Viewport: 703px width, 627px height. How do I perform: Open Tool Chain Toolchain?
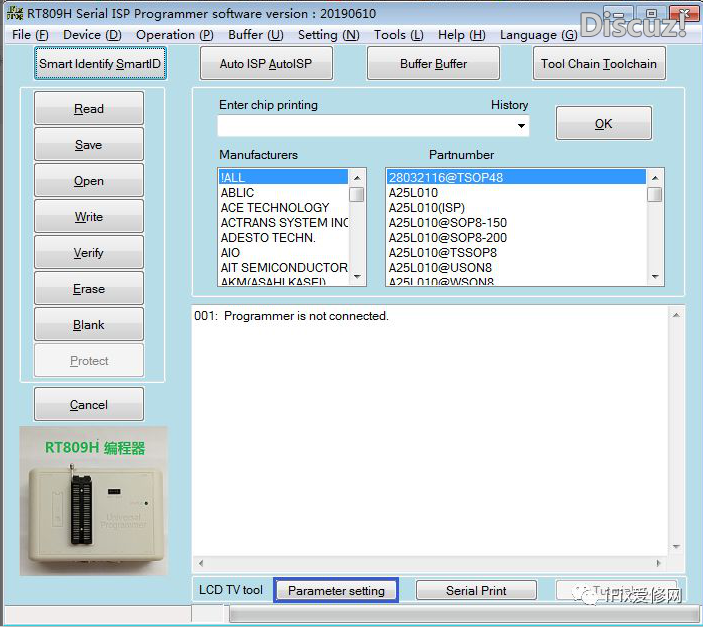coord(599,64)
